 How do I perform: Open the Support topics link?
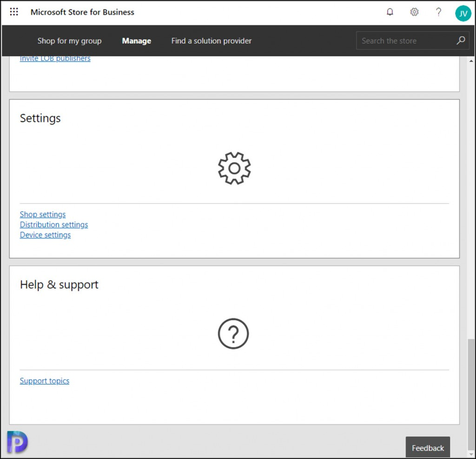[x=44, y=380]
